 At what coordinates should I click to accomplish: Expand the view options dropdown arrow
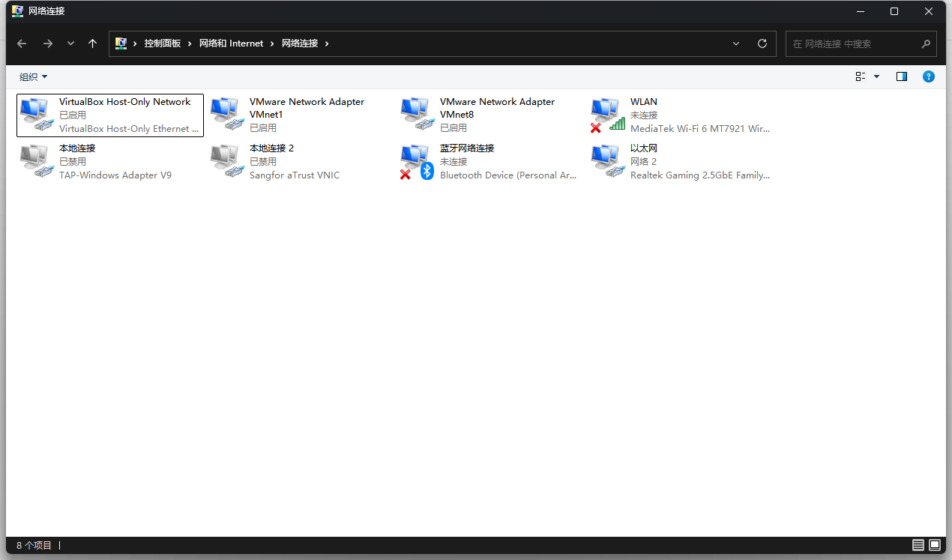(x=876, y=76)
